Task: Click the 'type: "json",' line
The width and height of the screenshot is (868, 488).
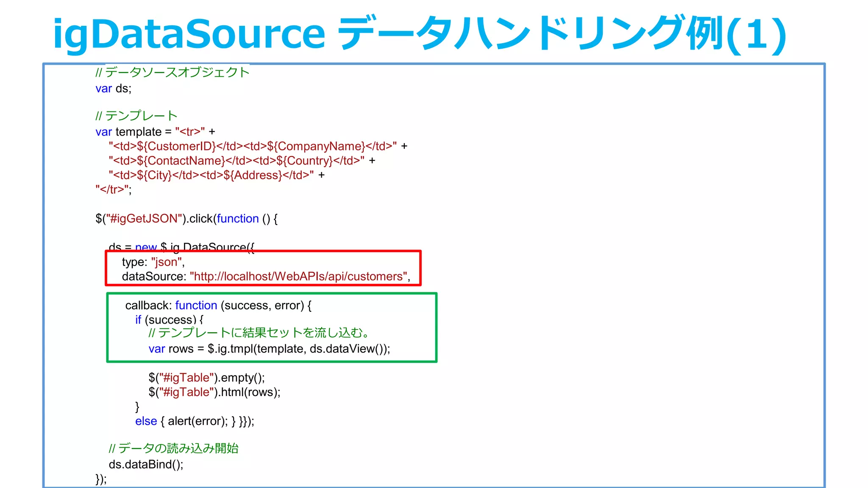Action: (153, 262)
